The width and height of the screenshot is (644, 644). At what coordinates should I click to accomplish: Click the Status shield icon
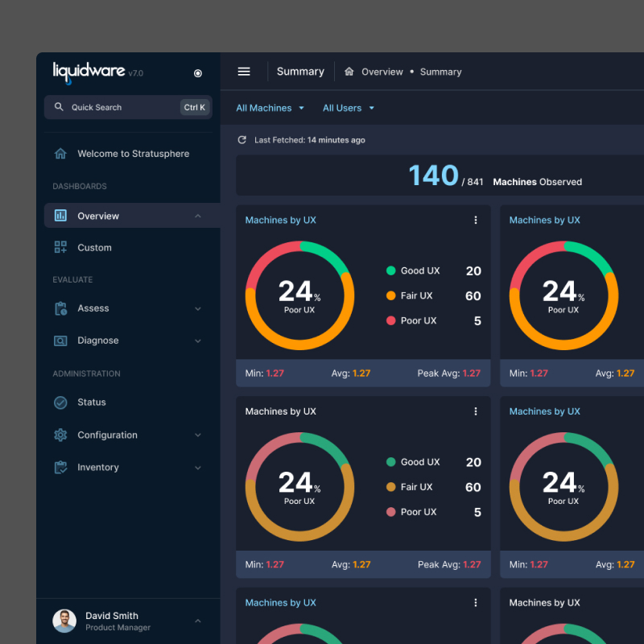[60, 402]
